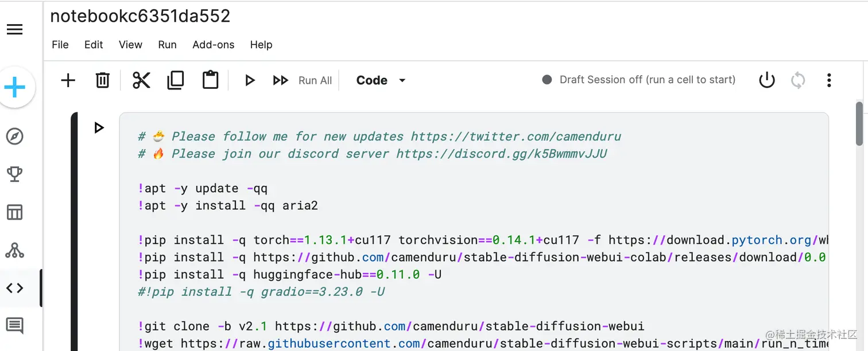The height and width of the screenshot is (351, 868).
Task: Click the '!apt -y update -qq' line
Action: tap(203, 188)
